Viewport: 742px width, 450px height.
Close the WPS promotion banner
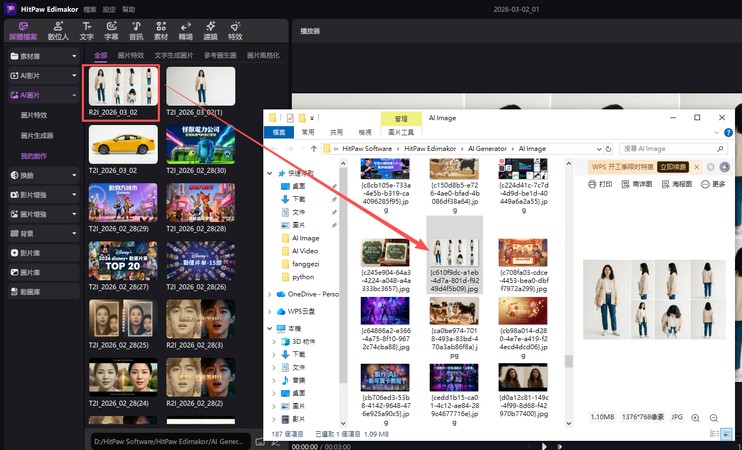[697, 167]
